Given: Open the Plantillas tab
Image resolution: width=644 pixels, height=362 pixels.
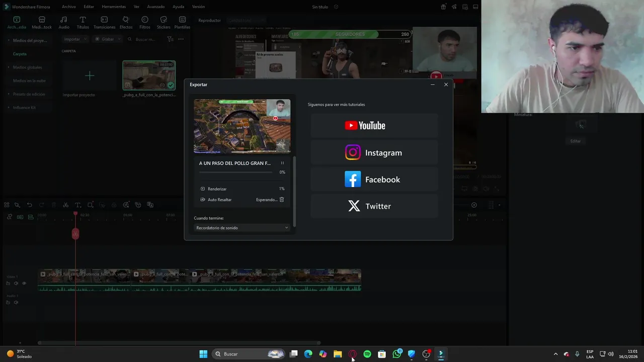Looking at the screenshot, I should [x=182, y=23].
